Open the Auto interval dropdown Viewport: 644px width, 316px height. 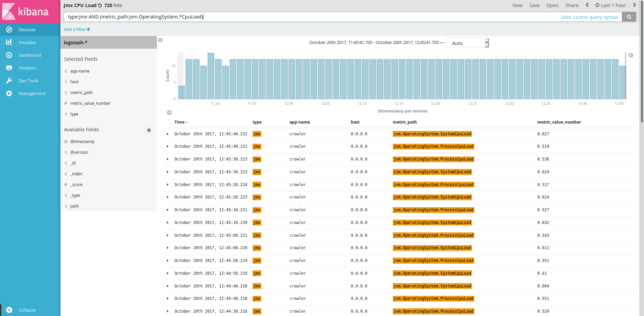[467, 43]
